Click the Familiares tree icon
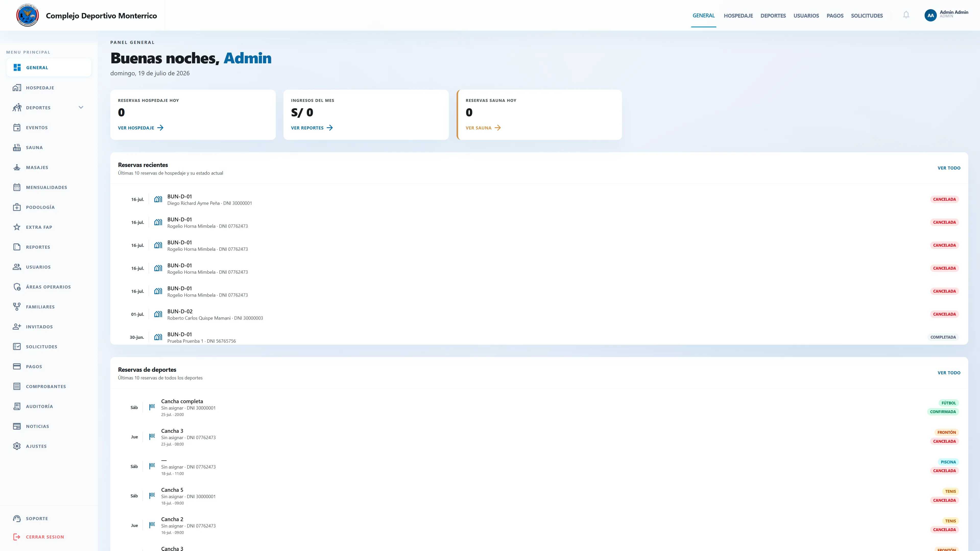 (x=17, y=307)
